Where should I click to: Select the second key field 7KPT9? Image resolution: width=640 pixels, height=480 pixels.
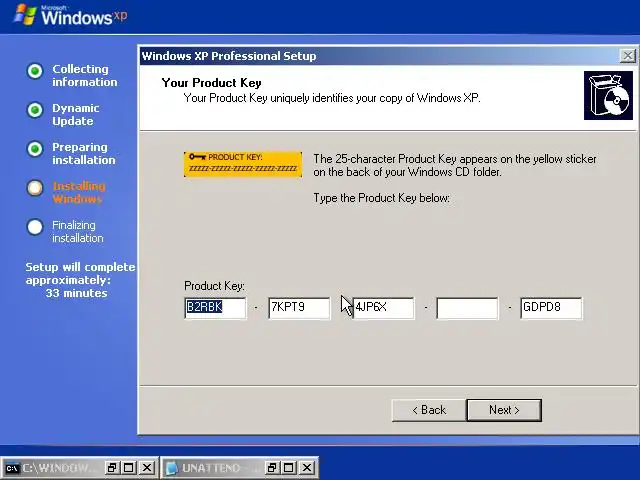coord(299,308)
